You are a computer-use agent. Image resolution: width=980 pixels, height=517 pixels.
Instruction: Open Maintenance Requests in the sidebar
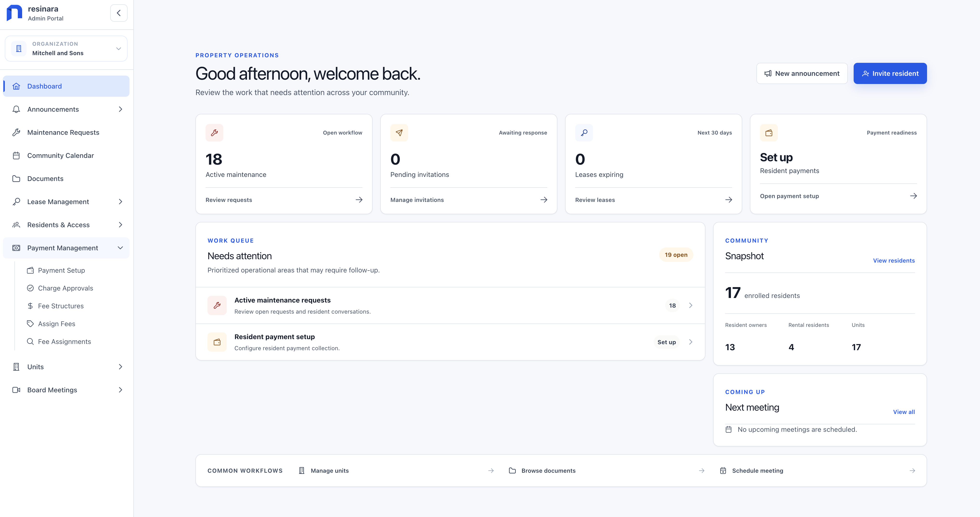pyautogui.click(x=66, y=132)
